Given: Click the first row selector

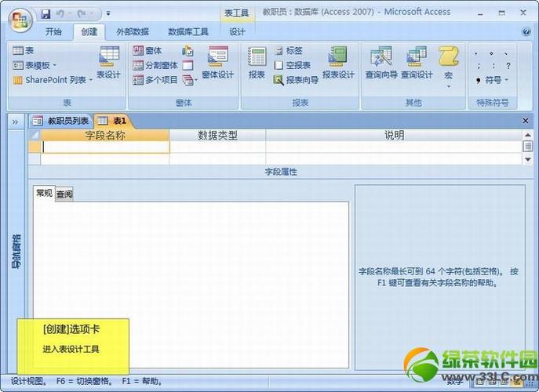Looking at the screenshot, I should [x=35, y=147].
